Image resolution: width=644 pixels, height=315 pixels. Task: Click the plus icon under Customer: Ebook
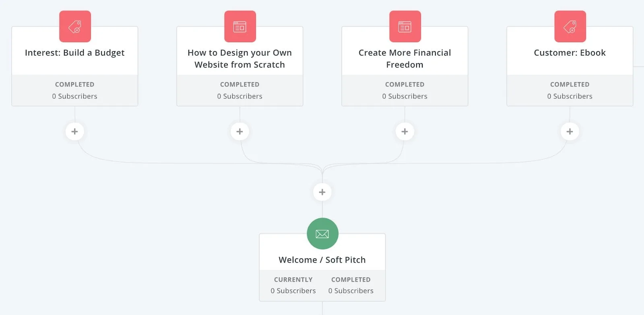pos(570,131)
